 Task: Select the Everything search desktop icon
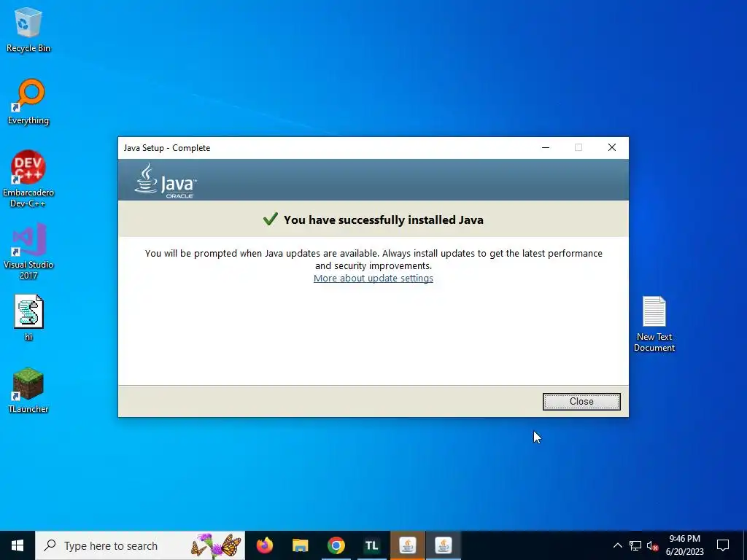point(28,102)
